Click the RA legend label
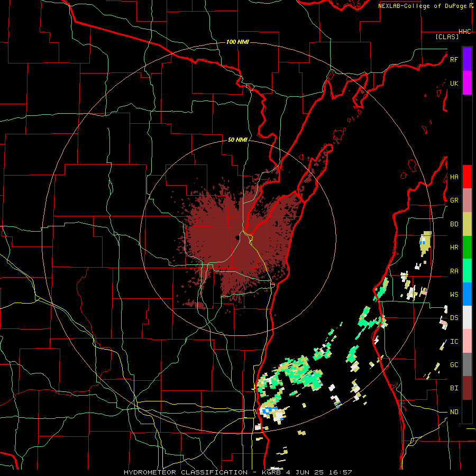The height and width of the screenshot is (476, 476). pyautogui.click(x=454, y=271)
